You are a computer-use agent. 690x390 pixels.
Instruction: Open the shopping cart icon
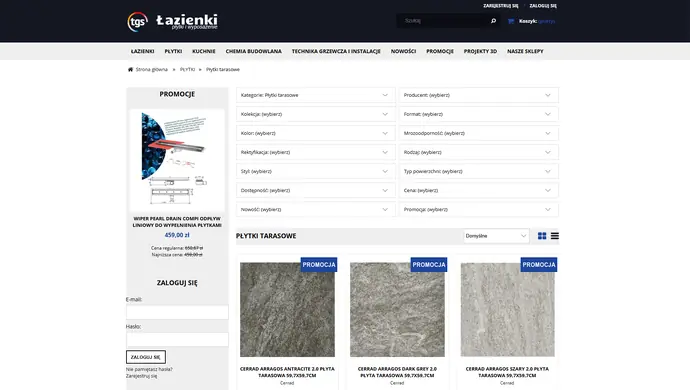[511, 21]
